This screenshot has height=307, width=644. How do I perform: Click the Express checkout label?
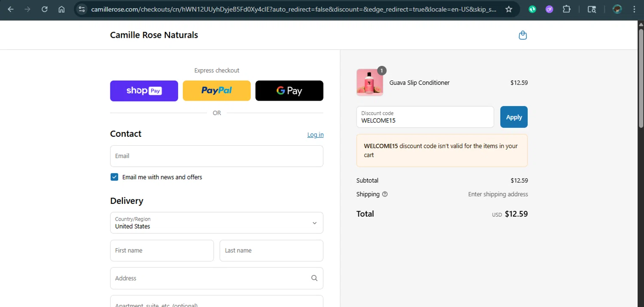(216, 71)
